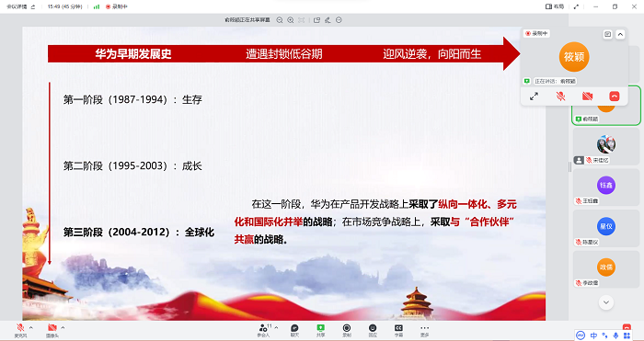644x341 pixels.
Task: Zoom out of the shared screen
Action: (280, 19)
